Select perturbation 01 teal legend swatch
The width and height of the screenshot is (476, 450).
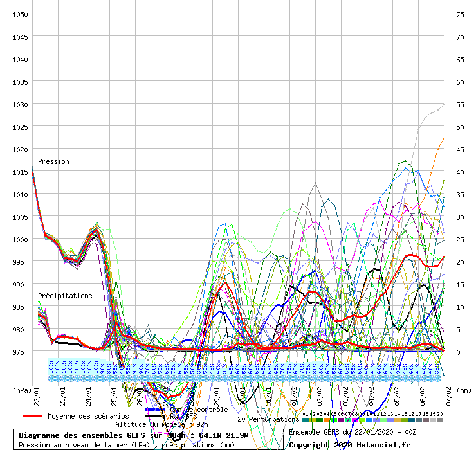pos(306,420)
